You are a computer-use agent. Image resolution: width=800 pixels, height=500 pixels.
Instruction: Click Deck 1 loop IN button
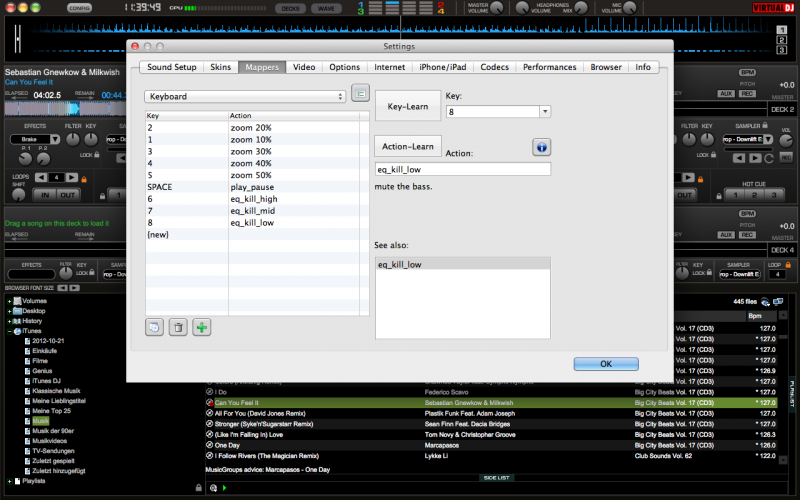[x=45, y=195]
